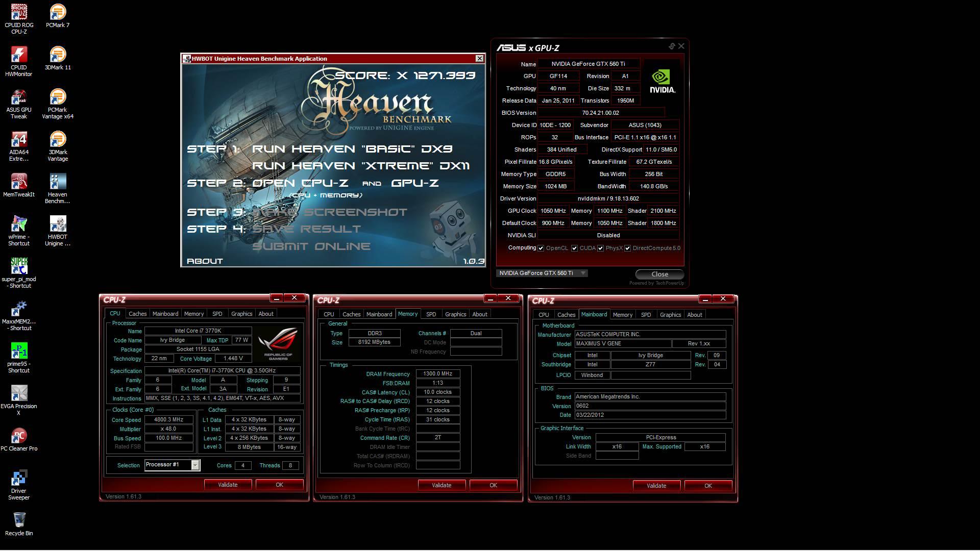Click OK in the Mainboard tab window
The width and height of the screenshot is (980, 551).
708,486
